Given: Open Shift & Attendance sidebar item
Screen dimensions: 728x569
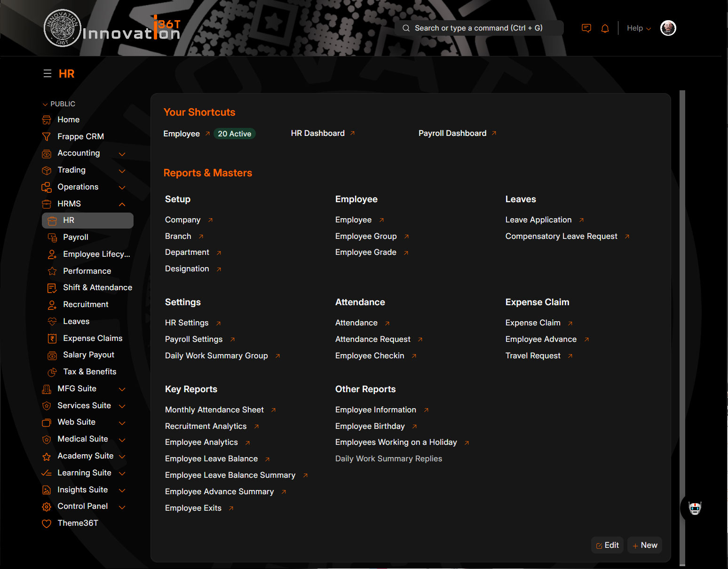Looking at the screenshot, I should click(x=97, y=288).
